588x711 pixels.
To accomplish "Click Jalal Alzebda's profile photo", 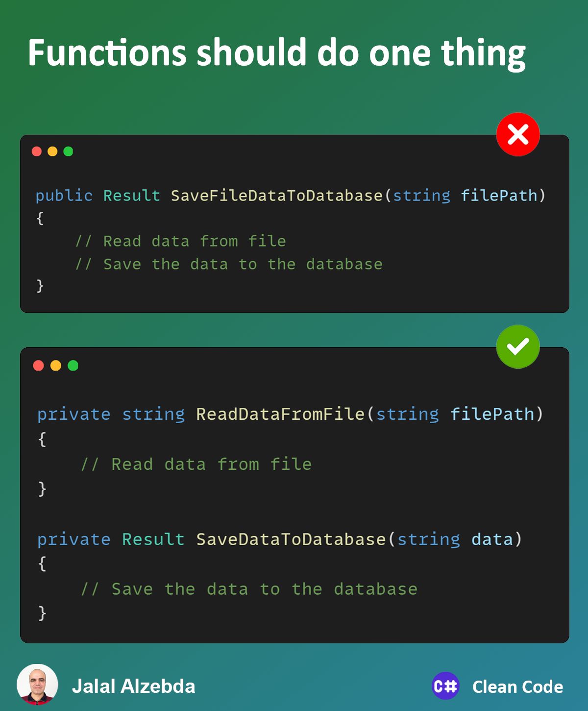I will click(37, 685).
